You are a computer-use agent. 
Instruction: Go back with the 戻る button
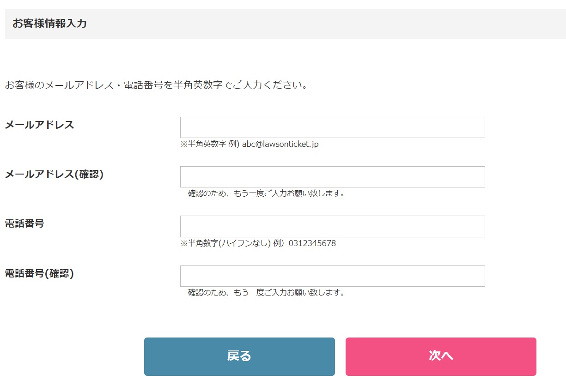pyautogui.click(x=239, y=356)
